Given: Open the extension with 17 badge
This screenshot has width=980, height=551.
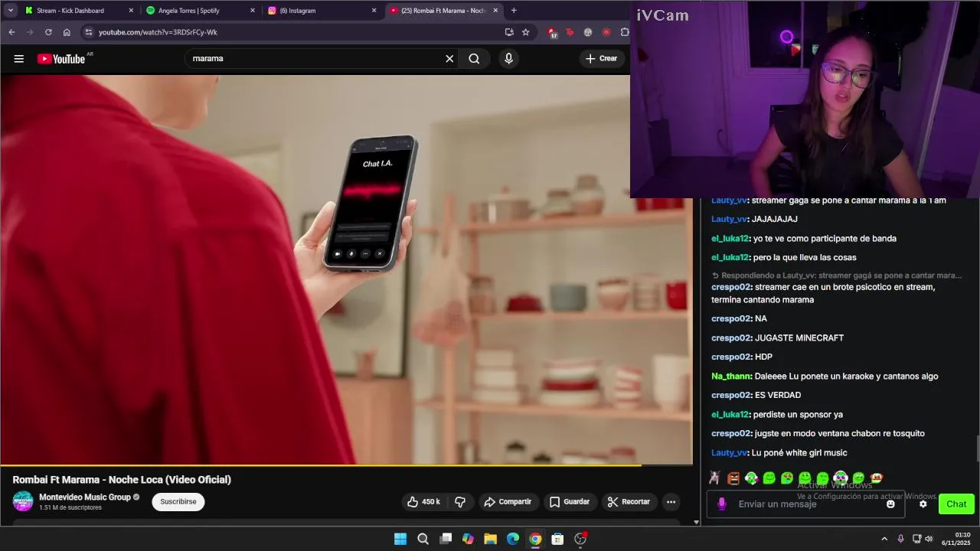Looking at the screenshot, I should (x=552, y=33).
